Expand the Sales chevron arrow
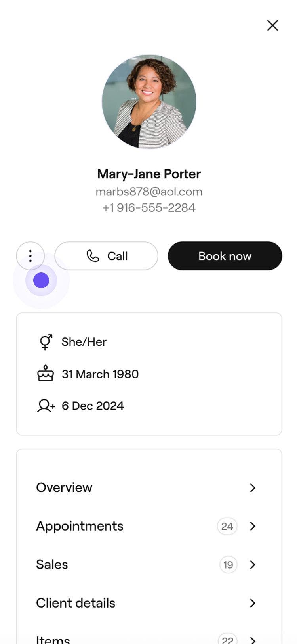Screen dimensions: 297x644 pyautogui.click(x=253, y=565)
